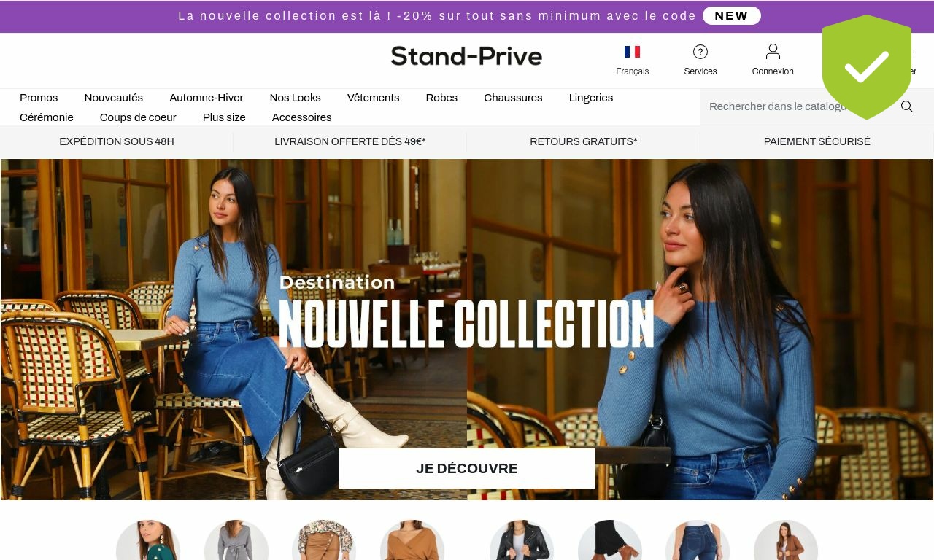Image resolution: width=934 pixels, height=560 pixels.
Task: Focus the catalogue search field
Action: click(x=800, y=106)
